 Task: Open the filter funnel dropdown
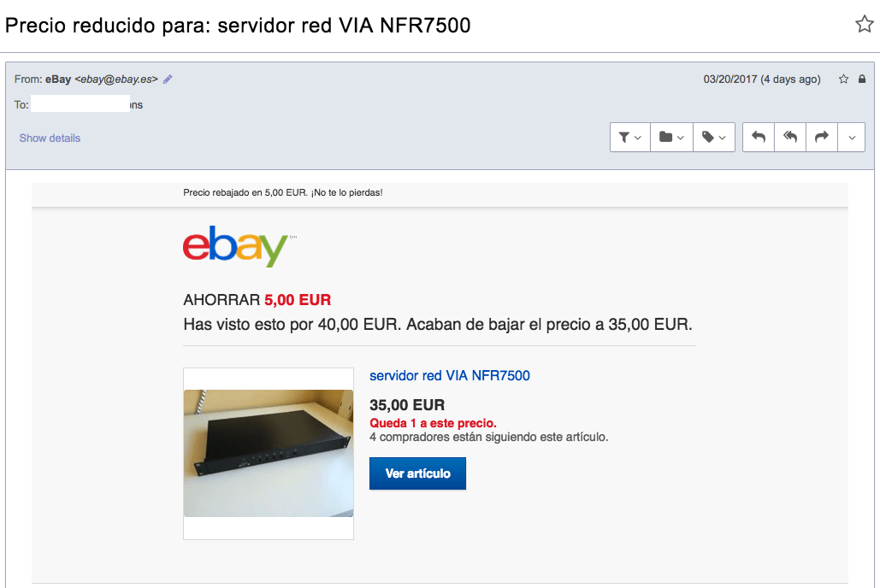click(630, 137)
